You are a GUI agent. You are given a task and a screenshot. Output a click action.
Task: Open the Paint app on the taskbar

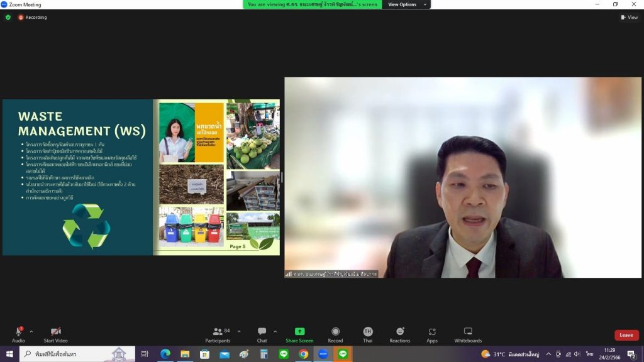[x=244, y=354]
